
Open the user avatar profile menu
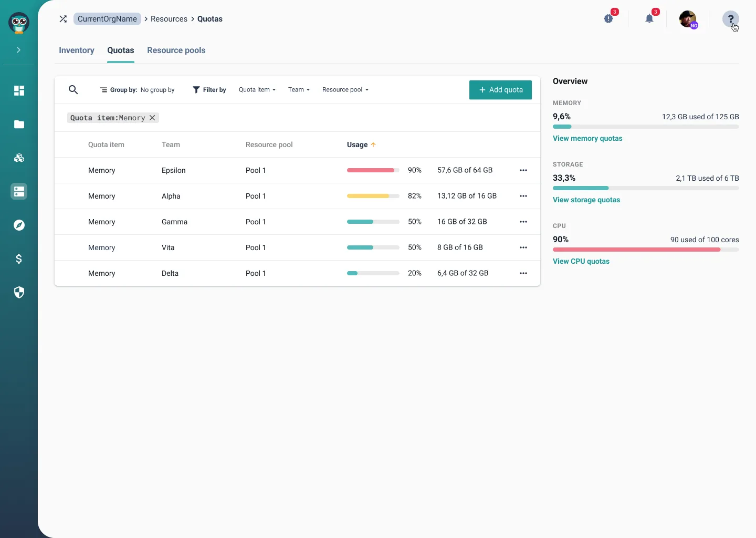click(x=688, y=19)
